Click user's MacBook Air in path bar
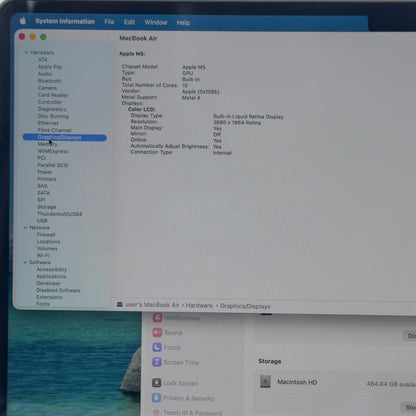Screen dimensions: 416x416 (x=152, y=305)
